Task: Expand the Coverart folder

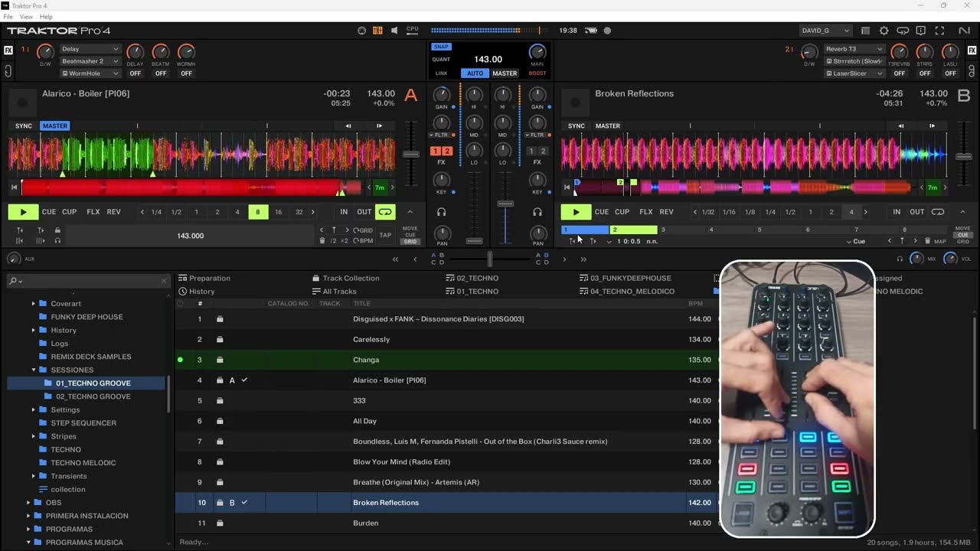Action: tap(34, 304)
